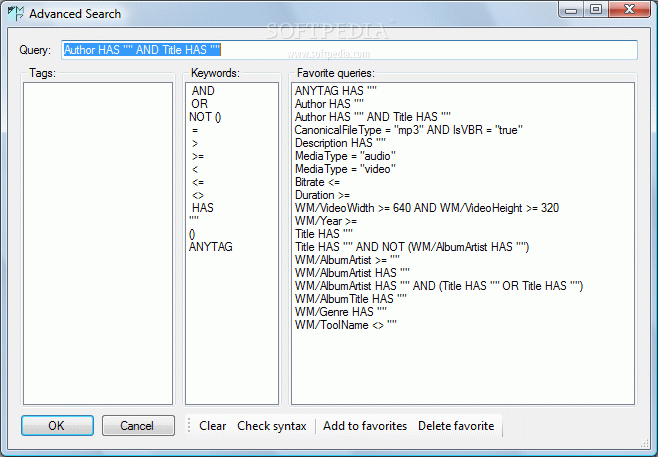Select favorite WM/AlbumArtist HAS "" AND (Title query
Screen dimensions: 658x457
click(439, 286)
